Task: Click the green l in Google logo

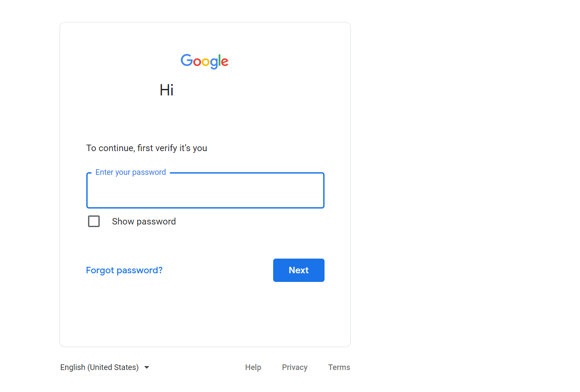Action: 219,60
